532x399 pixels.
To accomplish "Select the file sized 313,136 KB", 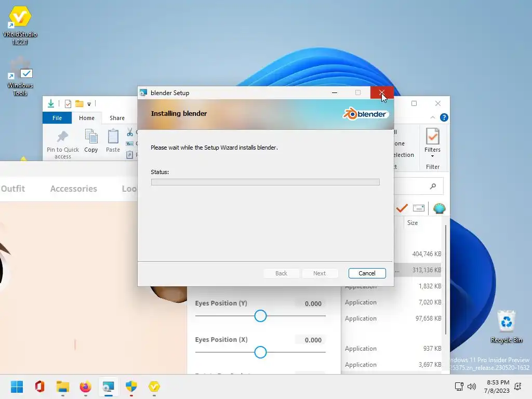I will [x=418, y=270].
